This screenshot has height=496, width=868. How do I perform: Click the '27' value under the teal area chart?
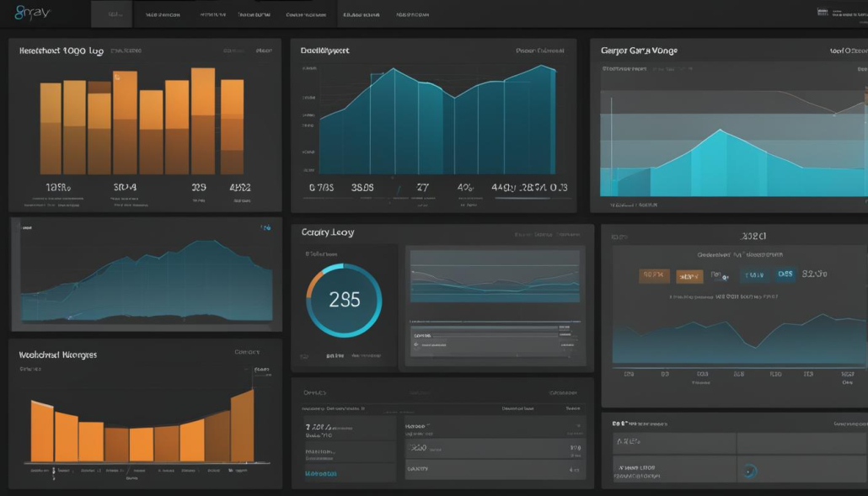422,188
